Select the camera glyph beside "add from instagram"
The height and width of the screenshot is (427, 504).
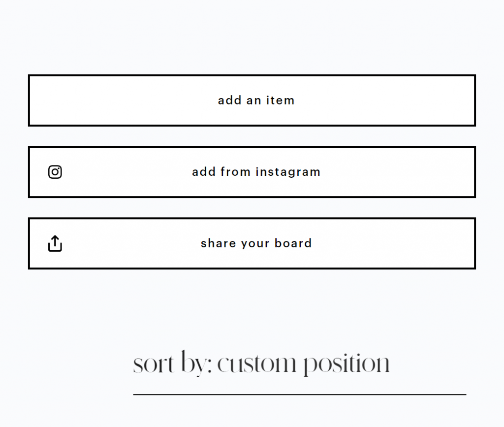pos(55,172)
